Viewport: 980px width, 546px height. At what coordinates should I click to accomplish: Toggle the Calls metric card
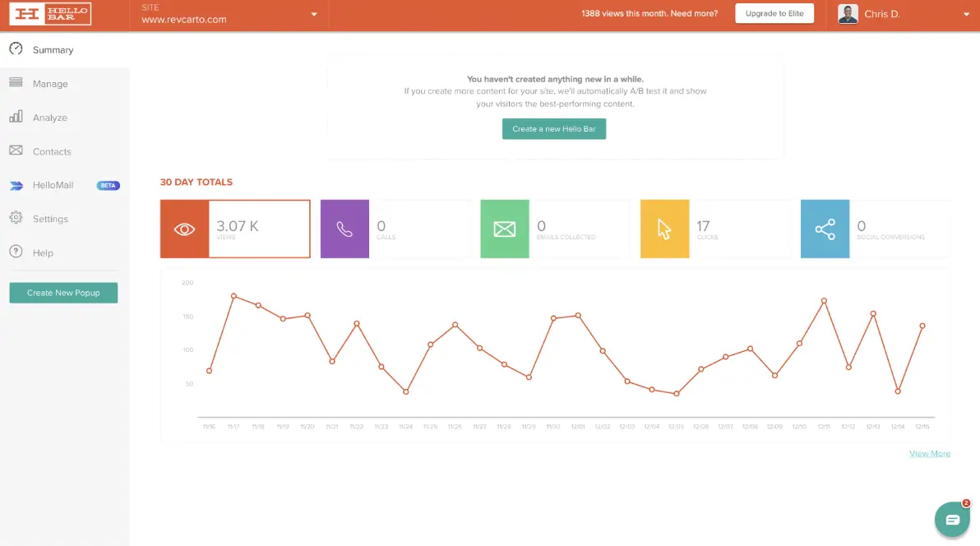(x=395, y=227)
